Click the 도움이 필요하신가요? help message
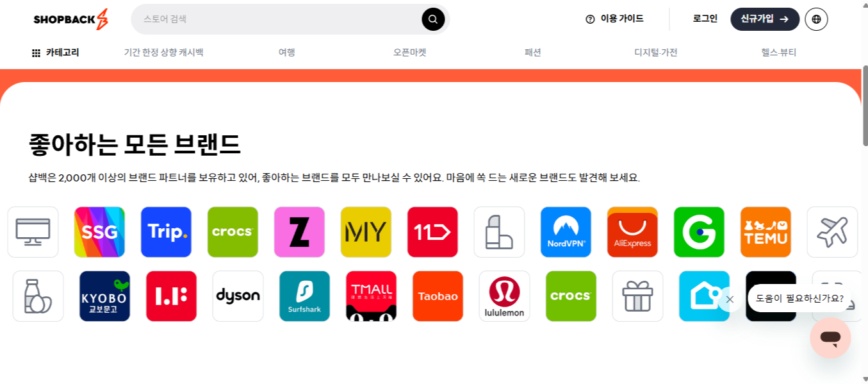 coord(799,299)
